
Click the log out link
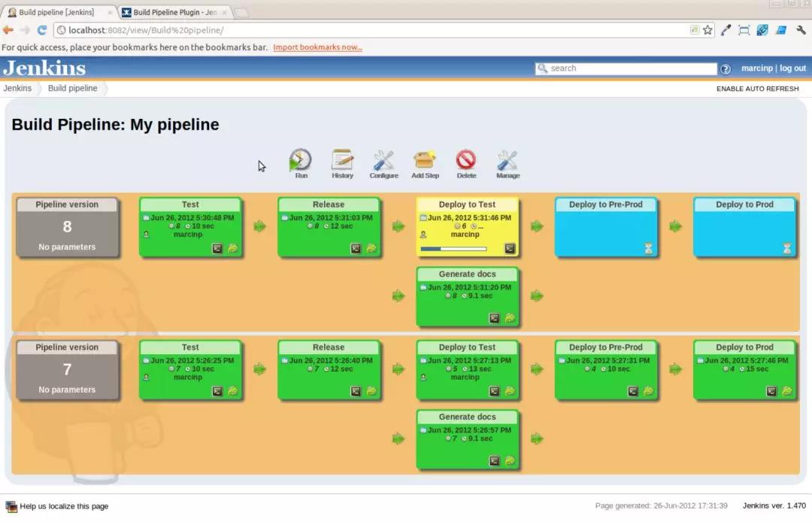pos(793,68)
